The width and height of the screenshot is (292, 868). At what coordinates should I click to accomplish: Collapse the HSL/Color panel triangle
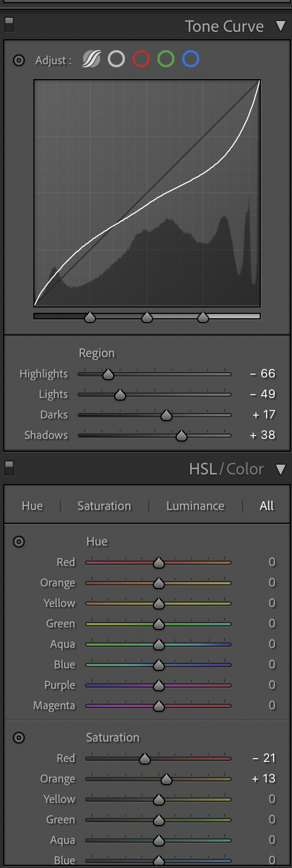tap(281, 469)
